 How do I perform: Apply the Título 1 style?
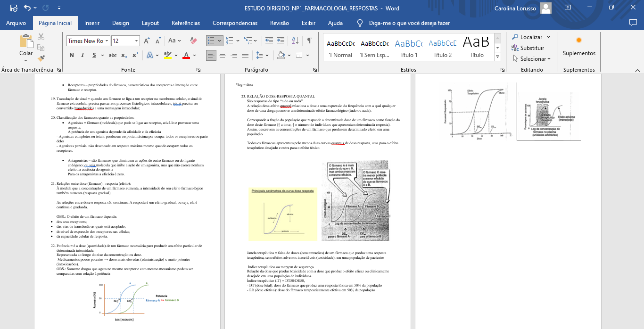pos(408,48)
